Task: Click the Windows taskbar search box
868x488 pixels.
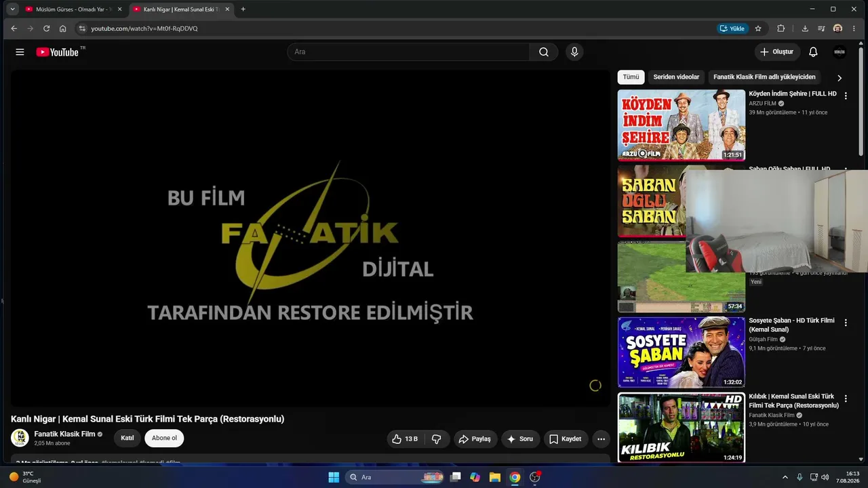Action: 396,477
